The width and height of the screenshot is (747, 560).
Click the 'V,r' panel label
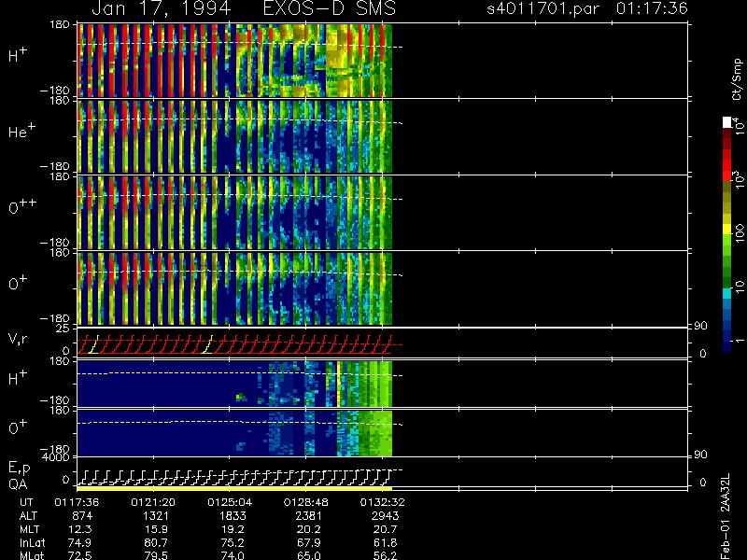(x=18, y=339)
